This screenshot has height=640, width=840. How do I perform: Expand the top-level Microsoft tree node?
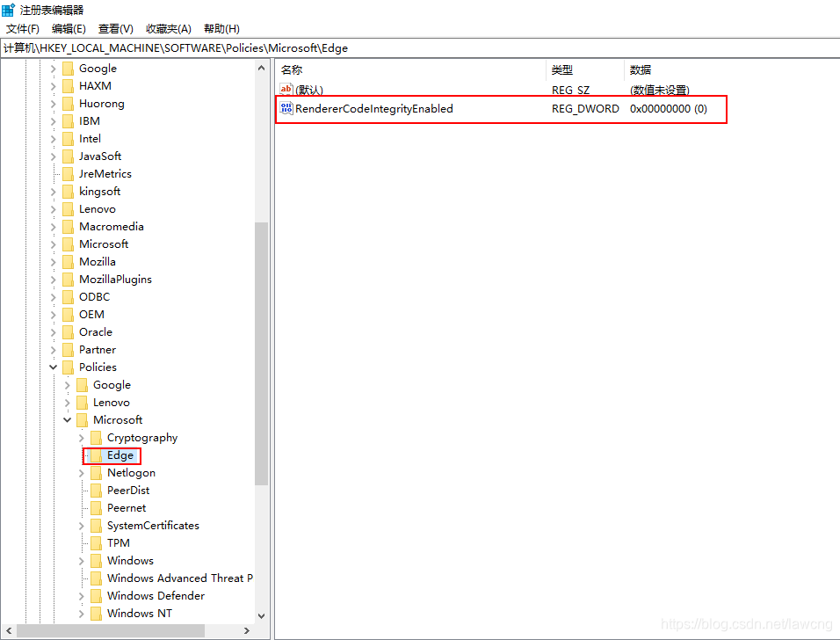coord(53,244)
